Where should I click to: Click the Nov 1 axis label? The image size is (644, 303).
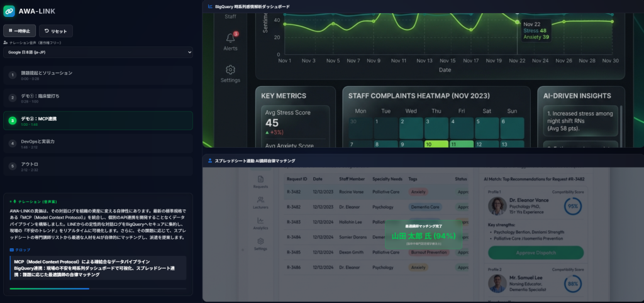[x=285, y=61]
